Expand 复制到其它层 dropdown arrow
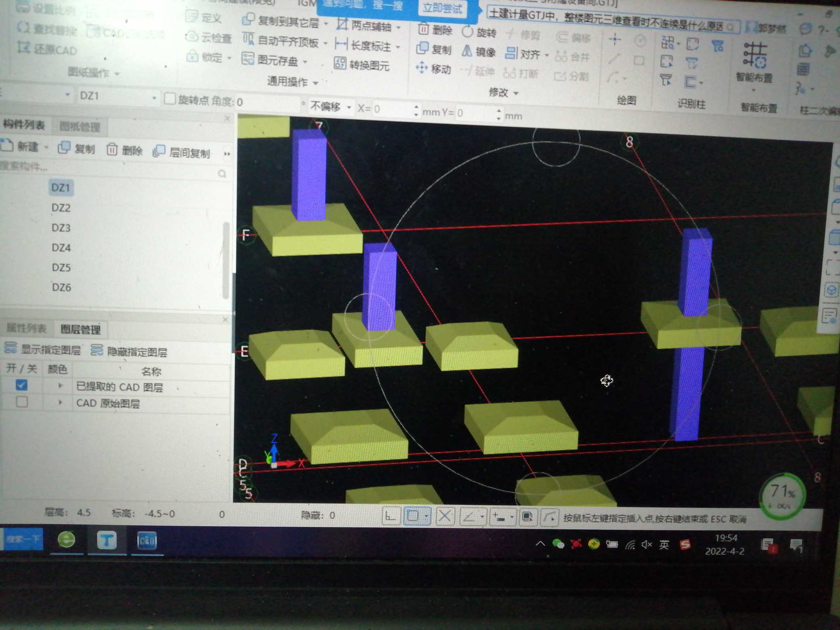This screenshot has height=630, width=840. coord(325,23)
